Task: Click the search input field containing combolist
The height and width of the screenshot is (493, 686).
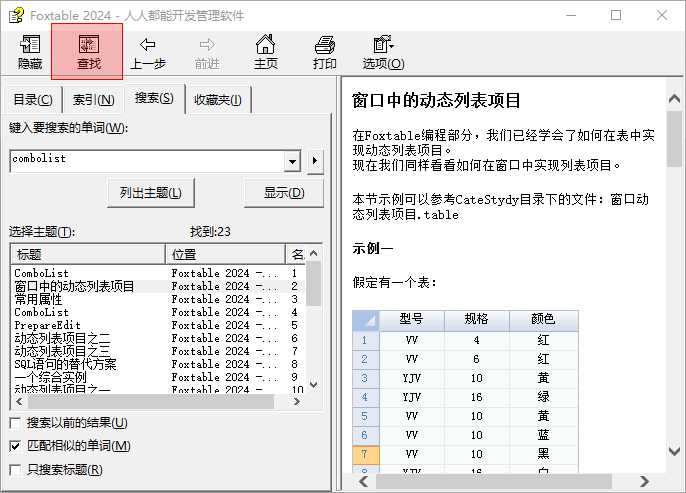Action: coord(147,161)
